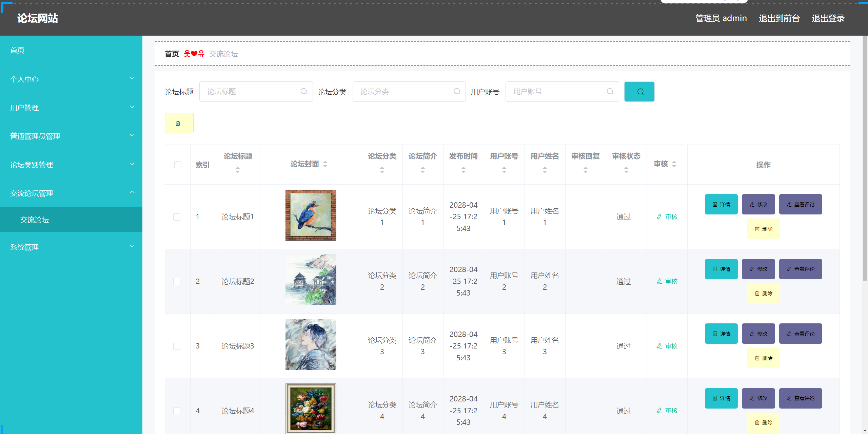Click the bird painting cover thumbnail
The width and height of the screenshot is (868, 434).
[311, 215]
